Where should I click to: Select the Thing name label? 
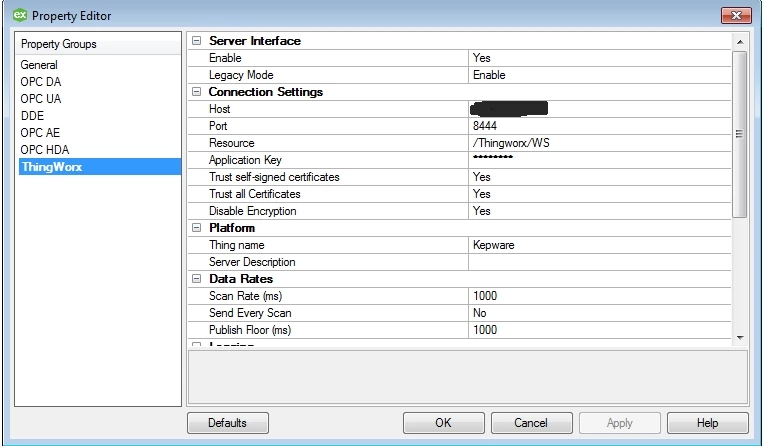pyautogui.click(x=236, y=245)
